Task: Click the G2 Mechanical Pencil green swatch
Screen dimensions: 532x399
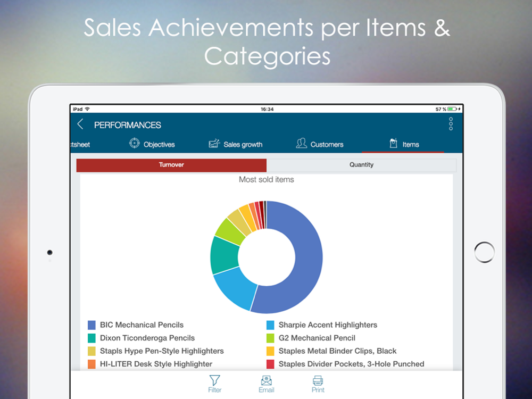Action: pos(270,338)
